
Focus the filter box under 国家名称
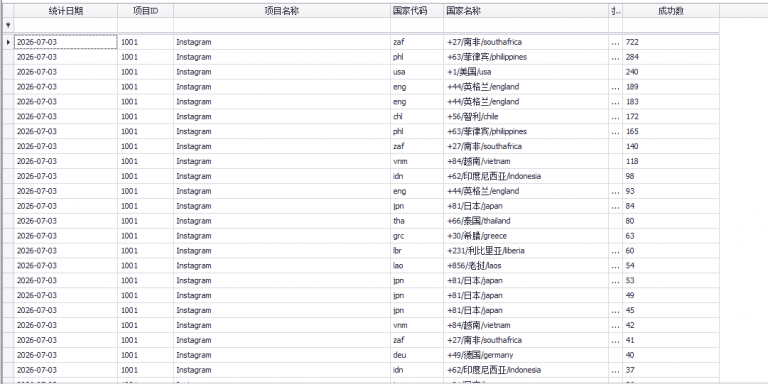tap(526, 25)
